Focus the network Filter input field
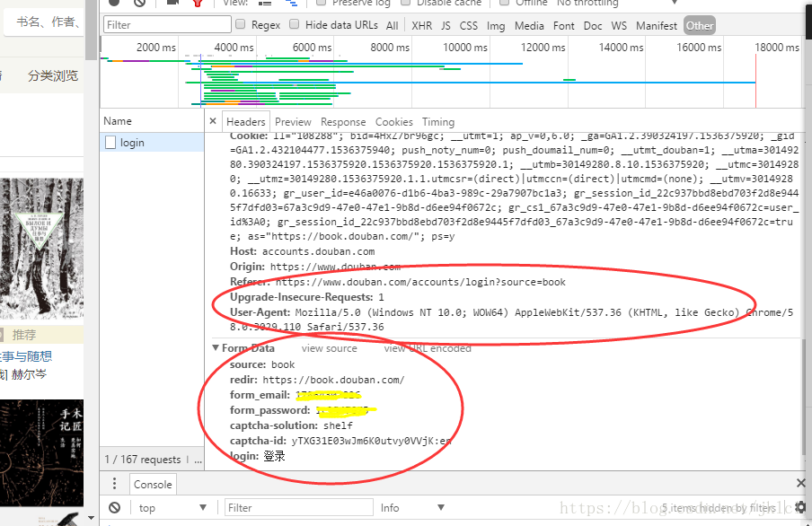Screen dimensions: 812x526 (167, 24)
